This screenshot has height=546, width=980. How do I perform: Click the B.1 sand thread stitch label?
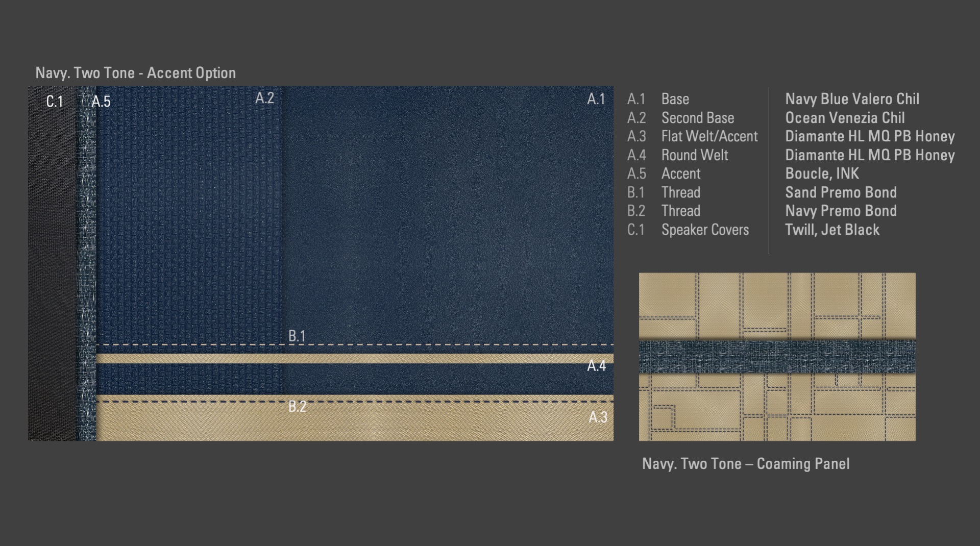coord(297,336)
